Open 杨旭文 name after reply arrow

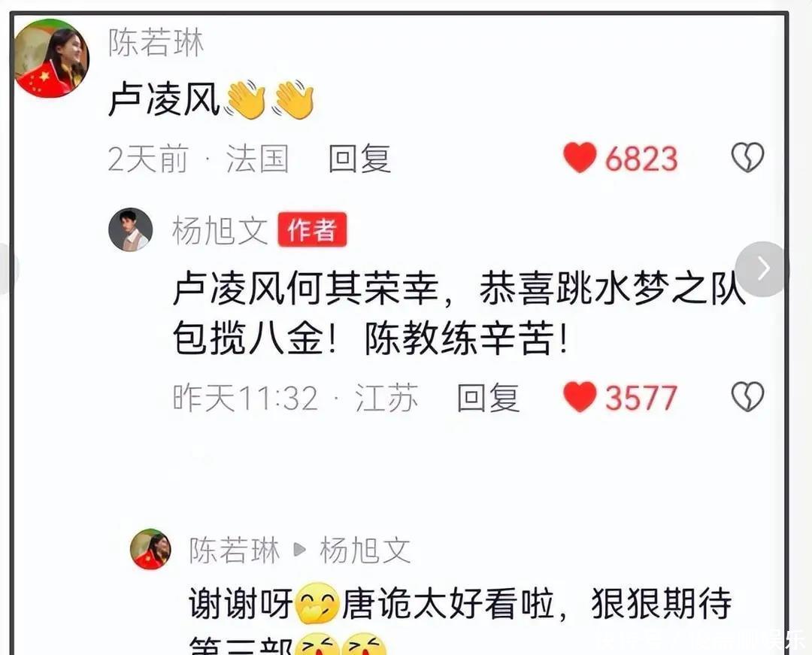pyautogui.click(x=365, y=550)
